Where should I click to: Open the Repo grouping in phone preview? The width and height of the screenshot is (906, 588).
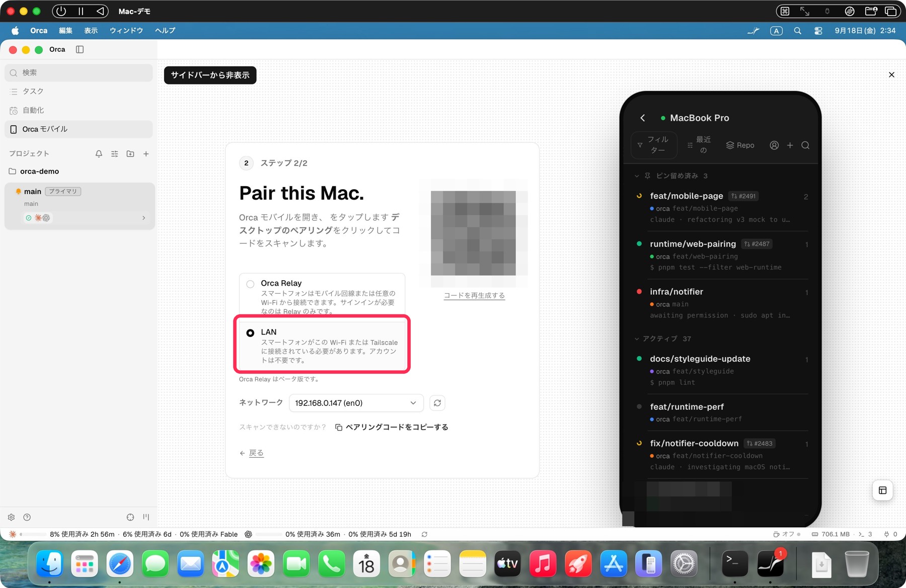tap(740, 145)
